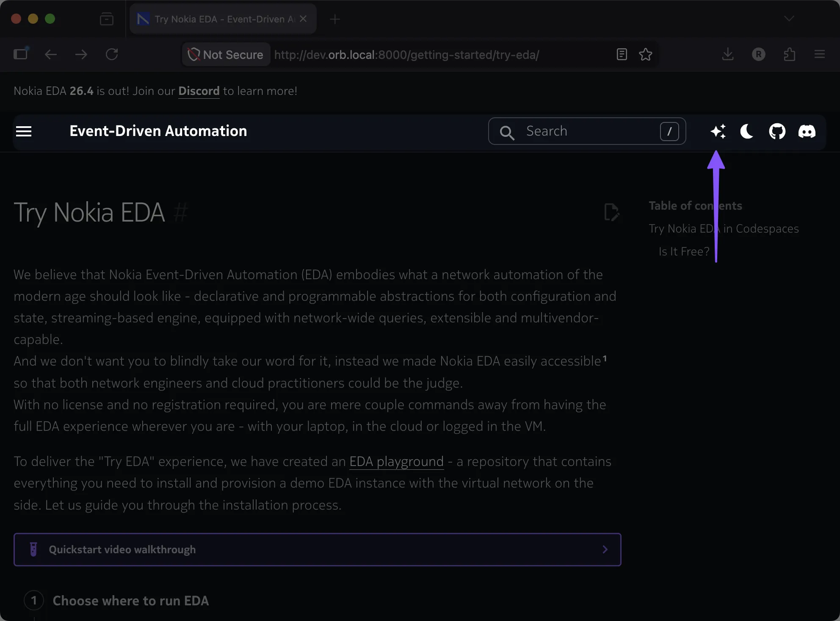This screenshot has height=621, width=840.
Task: Click the Event-Driven Automation site title
Action: [x=158, y=131]
